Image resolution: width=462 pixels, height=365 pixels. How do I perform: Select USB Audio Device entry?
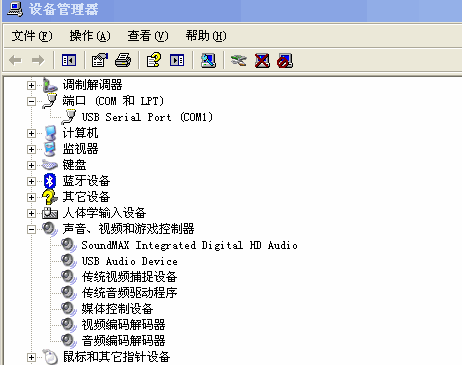pos(130,261)
